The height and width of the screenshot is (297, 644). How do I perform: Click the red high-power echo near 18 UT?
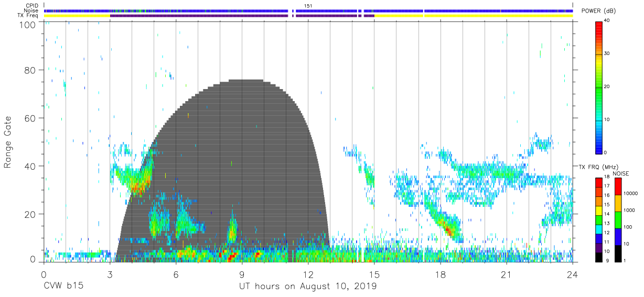pyautogui.click(x=447, y=229)
